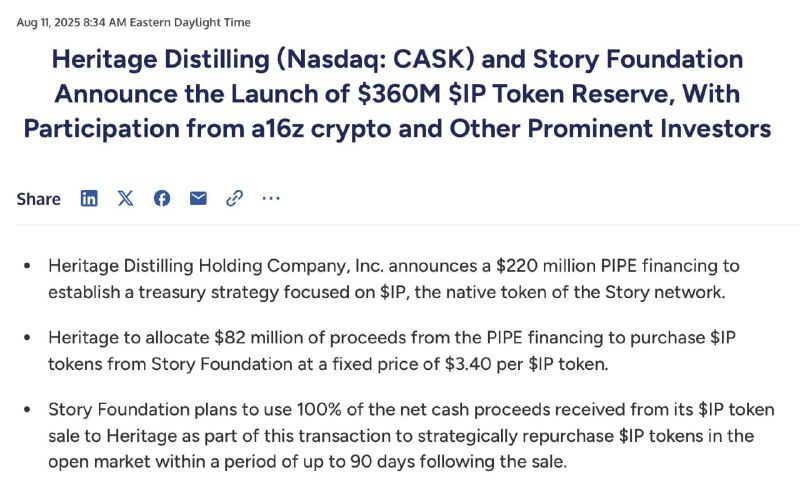Click 'Heritage Distilling Holding Company, Inc.' text
Viewport: 800px width, 493px height.
[215, 266]
